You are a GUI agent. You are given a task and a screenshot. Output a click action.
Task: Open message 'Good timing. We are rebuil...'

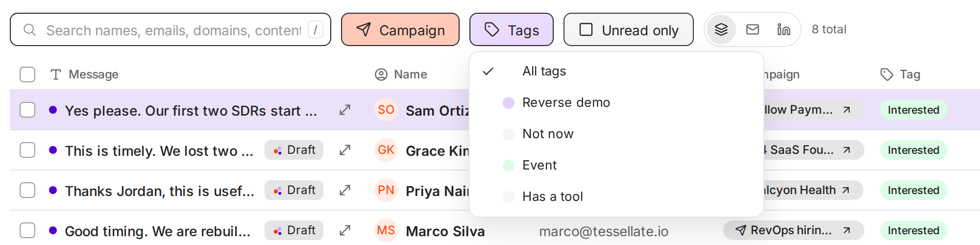(x=158, y=231)
